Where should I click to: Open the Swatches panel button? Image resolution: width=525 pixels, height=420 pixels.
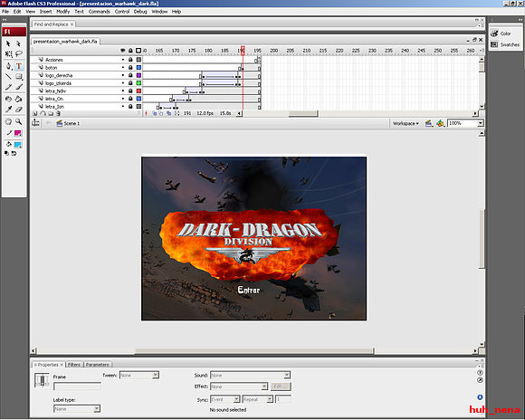pos(505,44)
